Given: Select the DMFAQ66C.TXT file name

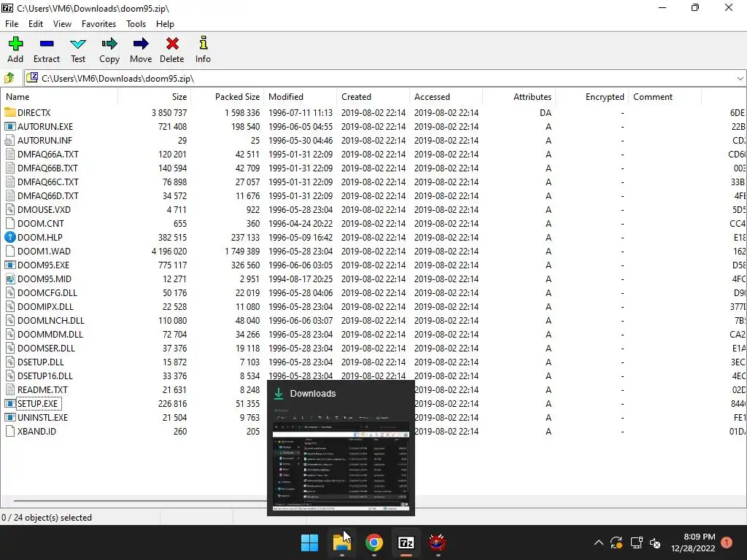Looking at the screenshot, I should (x=47, y=182).
